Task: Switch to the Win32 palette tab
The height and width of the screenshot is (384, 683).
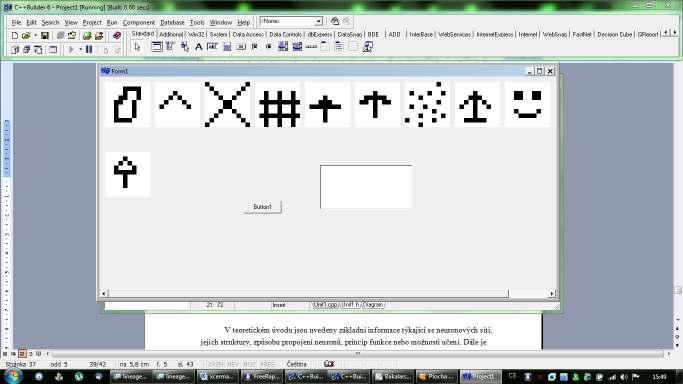Action: coord(196,34)
